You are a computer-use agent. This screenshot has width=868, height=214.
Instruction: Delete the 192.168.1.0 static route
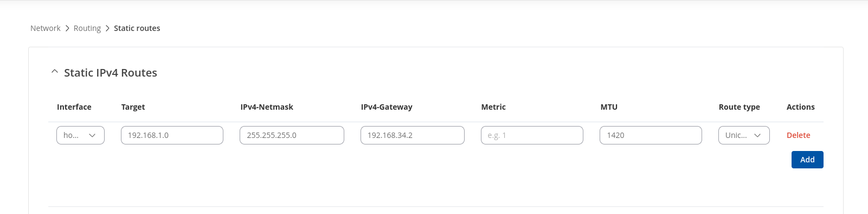[798, 135]
